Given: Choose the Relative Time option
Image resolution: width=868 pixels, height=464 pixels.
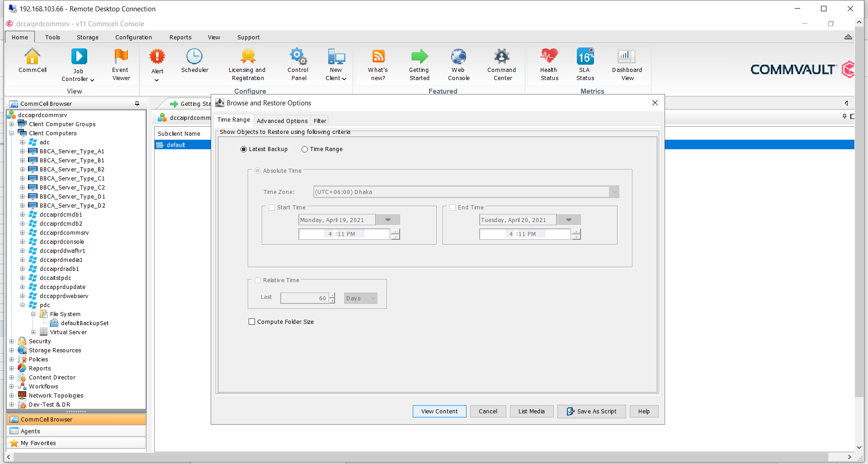Looking at the screenshot, I should click(x=258, y=280).
